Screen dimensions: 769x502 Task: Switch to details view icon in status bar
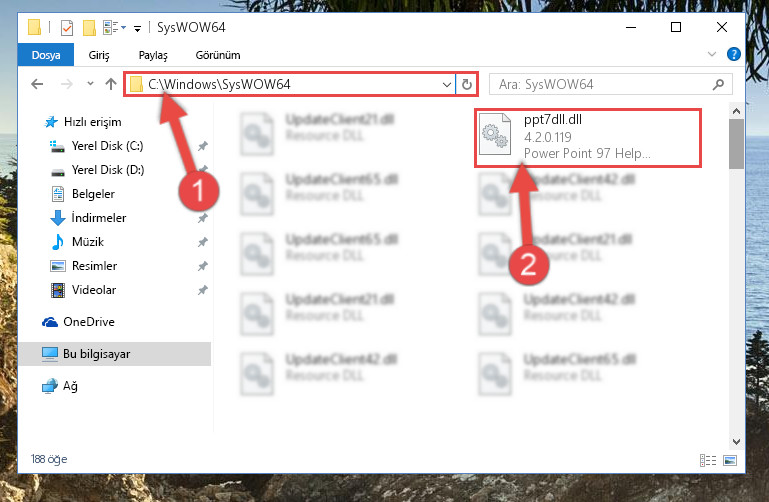(708, 460)
